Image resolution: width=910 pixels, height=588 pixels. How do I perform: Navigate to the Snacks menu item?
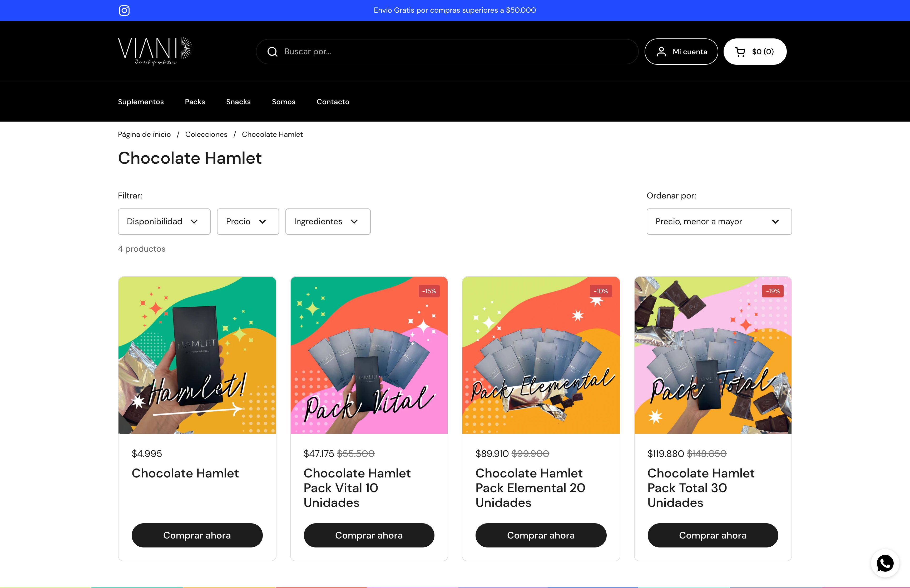[238, 102]
